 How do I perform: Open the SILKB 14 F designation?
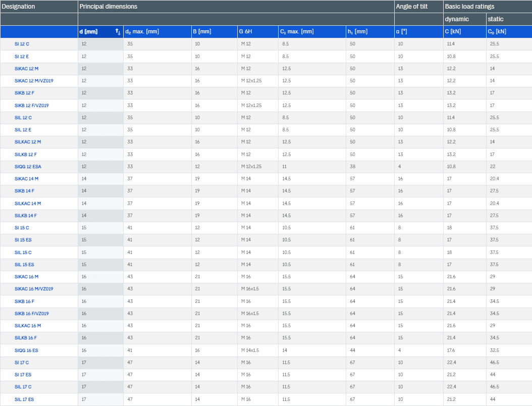point(26,216)
